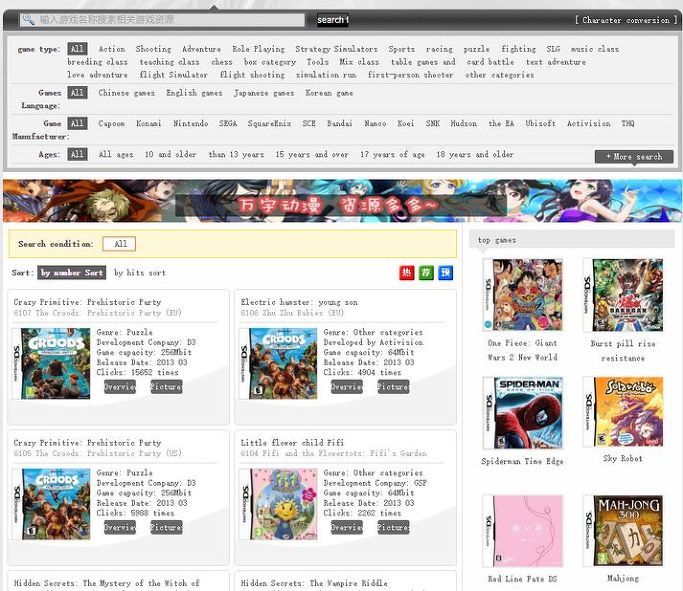Filter by first-person shooter type

point(410,75)
